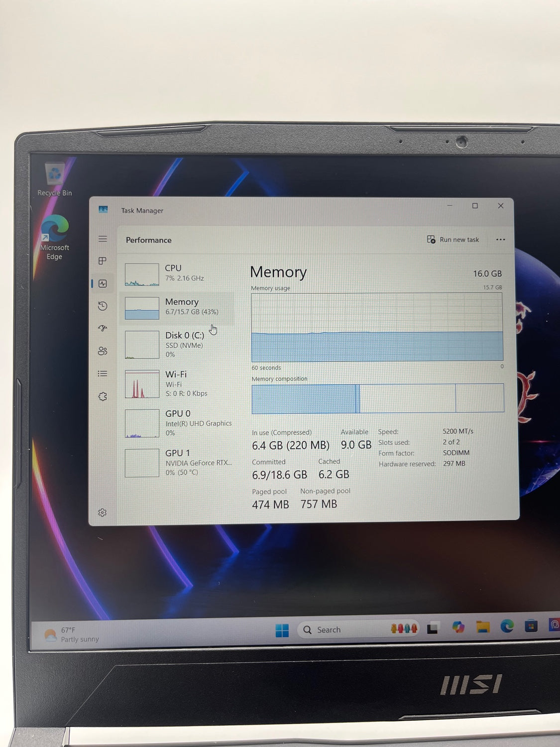Screen dimensions: 560x747
Task: Open the Services puzzle icon
Action: [x=103, y=396]
